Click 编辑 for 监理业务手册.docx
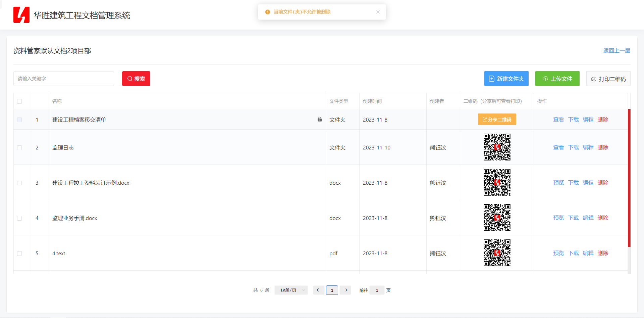This screenshot has width=644, height=318. (588, 218)
